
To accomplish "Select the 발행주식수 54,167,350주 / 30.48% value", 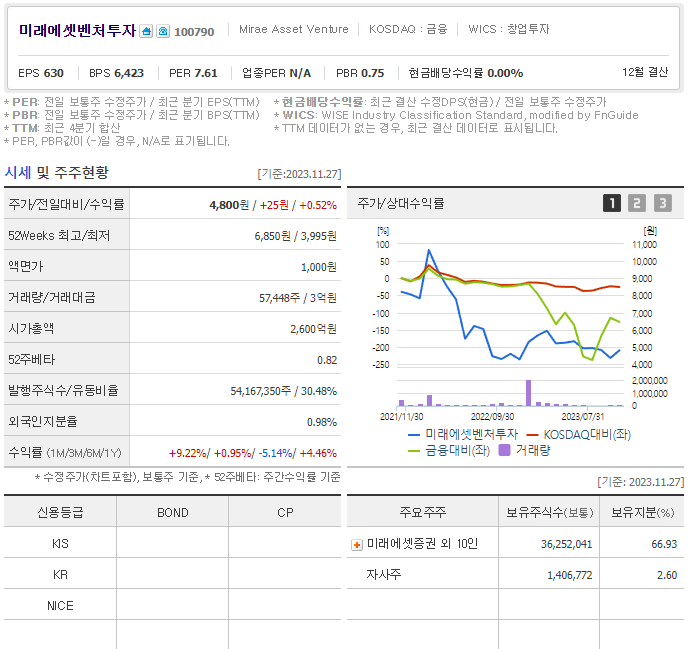I will [283, 391].
